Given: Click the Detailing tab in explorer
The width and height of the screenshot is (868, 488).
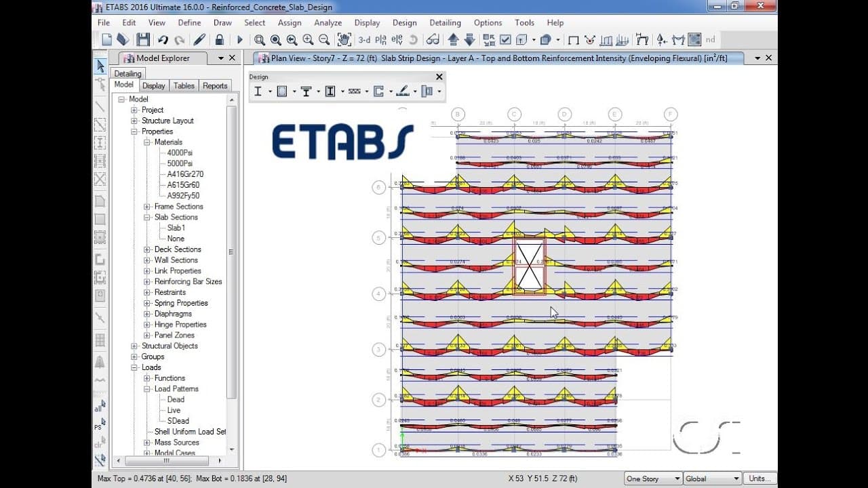Looking at the screenshot, I should click(x=127, y=74).
